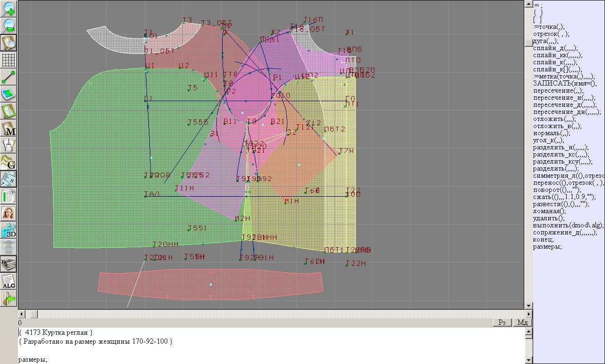Screen dimensions: 605x364
Task: Insert the 'пересечение(,,);' operator from list
Action: click(558, 91)
